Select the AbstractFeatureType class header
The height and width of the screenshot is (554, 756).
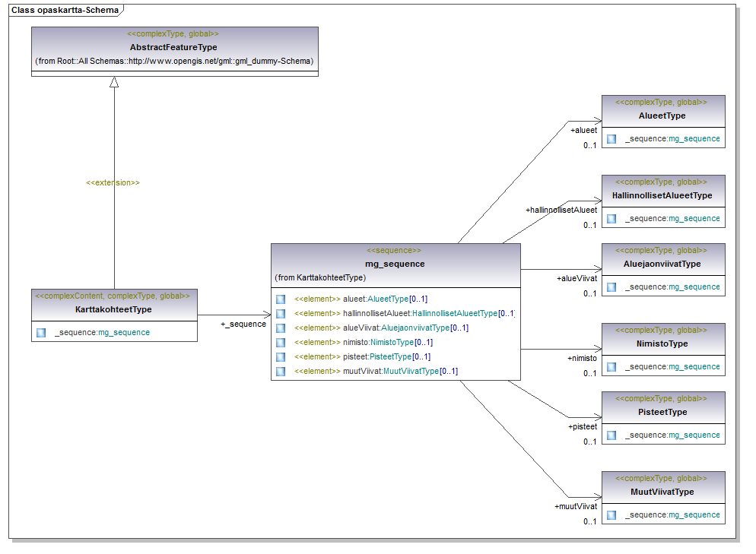pyautogui.click(x=173, y=47)
